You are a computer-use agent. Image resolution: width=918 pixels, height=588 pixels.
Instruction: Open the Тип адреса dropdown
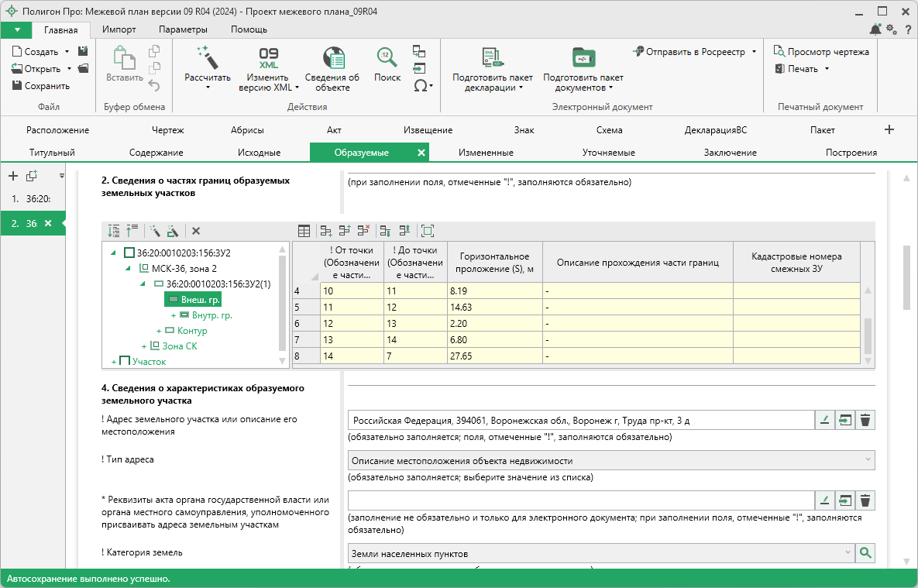click(x=611, y=461)
